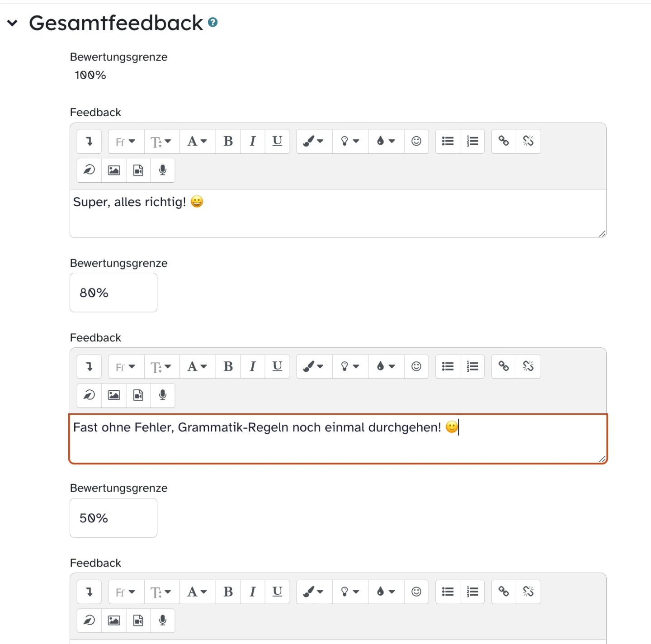Viewport: 651px width, 644px height.
Task: Insert emoji in the first feedback editor
Action: 416,142
